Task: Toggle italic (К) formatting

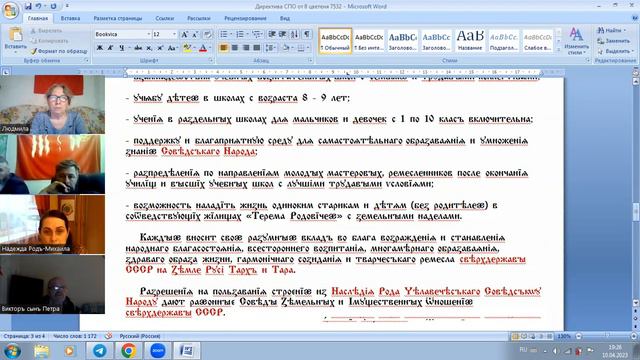Action: pyautogui.click(x=110, y=48)
